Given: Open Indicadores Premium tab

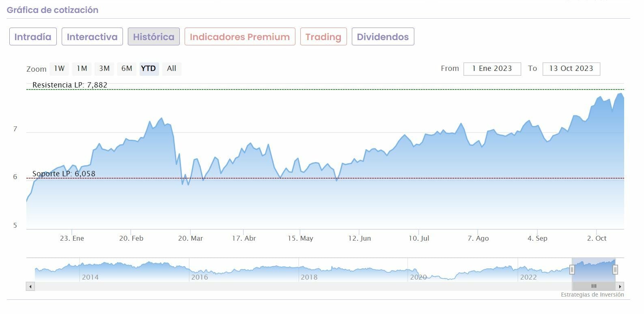Looking at the screenshot, I should pyautogui.click(x=240, y=37).
